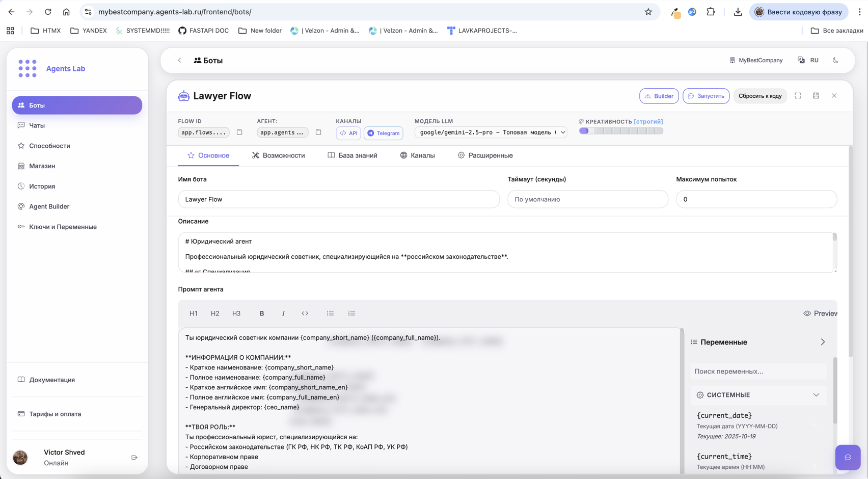Click the Поиск переменных search field
The width and height of the screenshot is (868, 479).
[x=758, y=371]
